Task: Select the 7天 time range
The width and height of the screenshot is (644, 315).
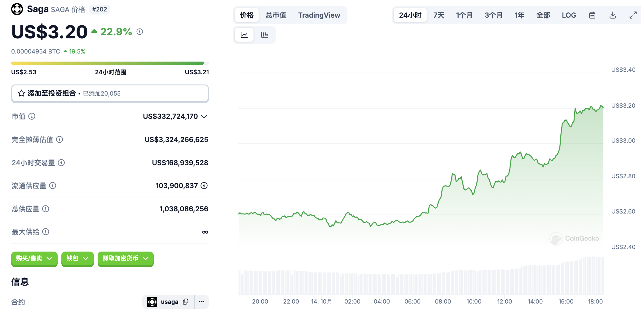Action: 439,15
